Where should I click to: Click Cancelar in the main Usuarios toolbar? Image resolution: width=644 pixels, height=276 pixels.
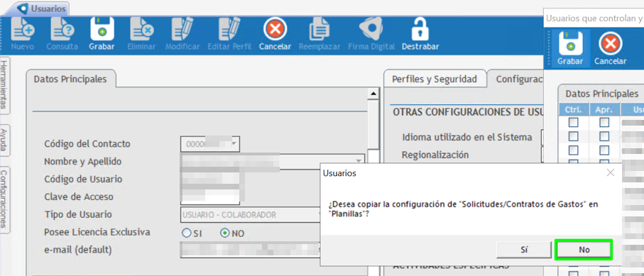[x=275, y=33]
